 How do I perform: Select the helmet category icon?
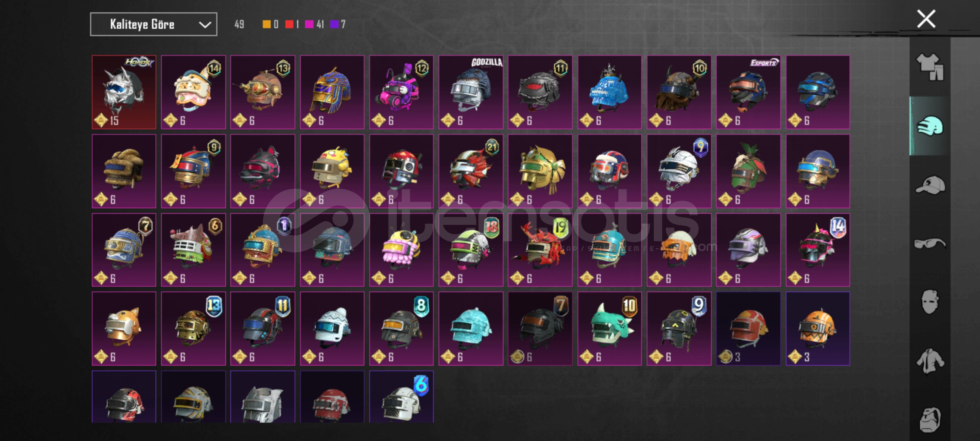point(930,126)
